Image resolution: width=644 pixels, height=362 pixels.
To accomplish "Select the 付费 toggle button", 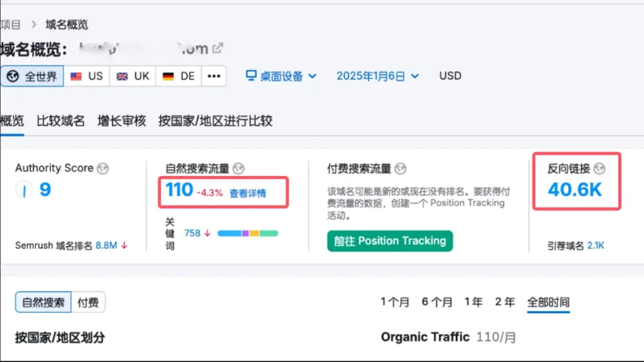I will click(88, 302).
